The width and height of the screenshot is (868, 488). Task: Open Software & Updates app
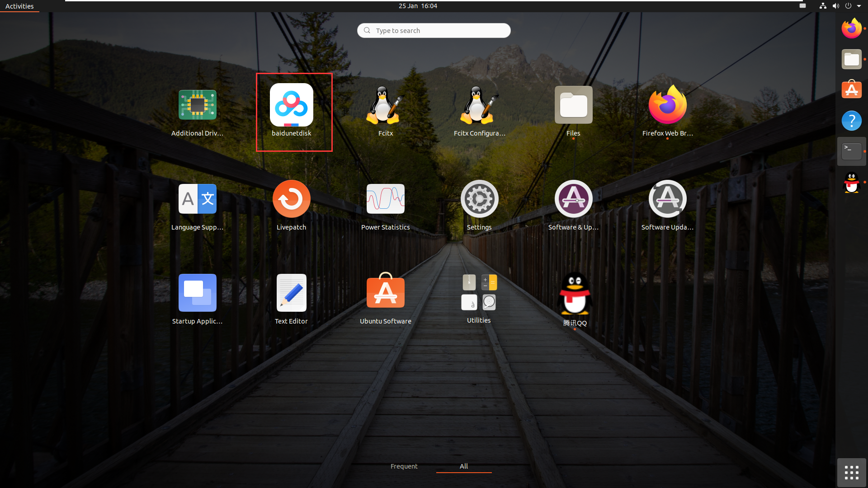[573, 199]
